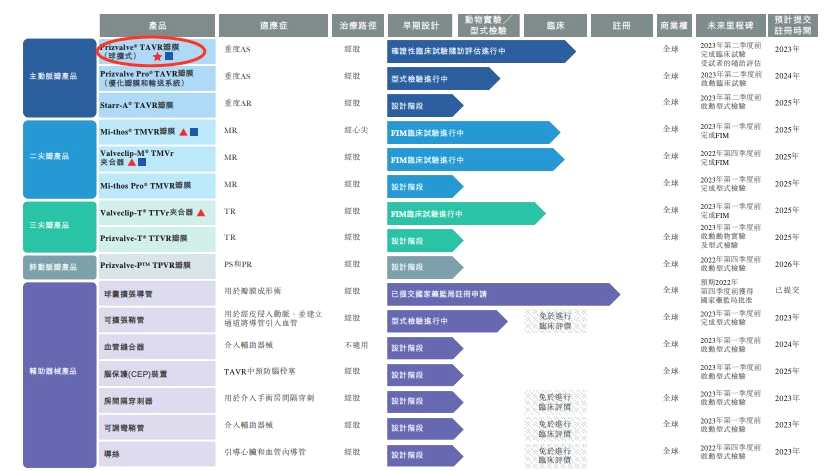The height and width of the screenshot is (471, 831).
Task: Click the Prizvalve-P TPVR瓣膜 product cell
Action: pyautogui.click(x=157, y=266)
